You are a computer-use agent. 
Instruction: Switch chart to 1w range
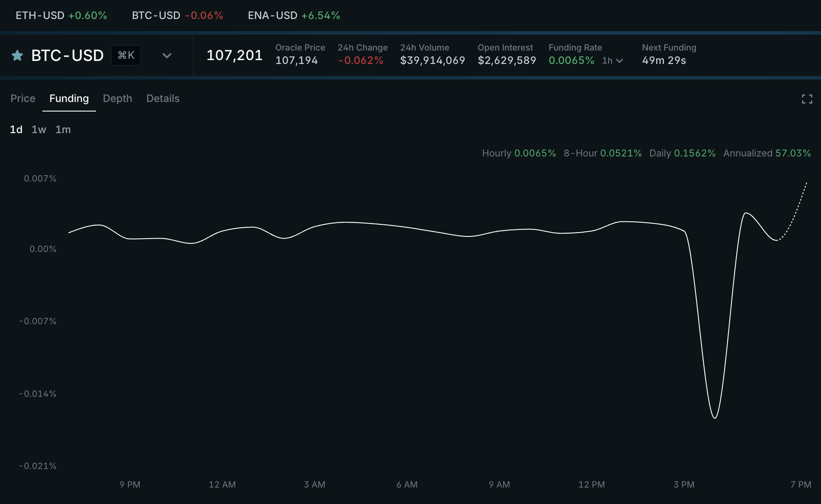coord(39,130)
